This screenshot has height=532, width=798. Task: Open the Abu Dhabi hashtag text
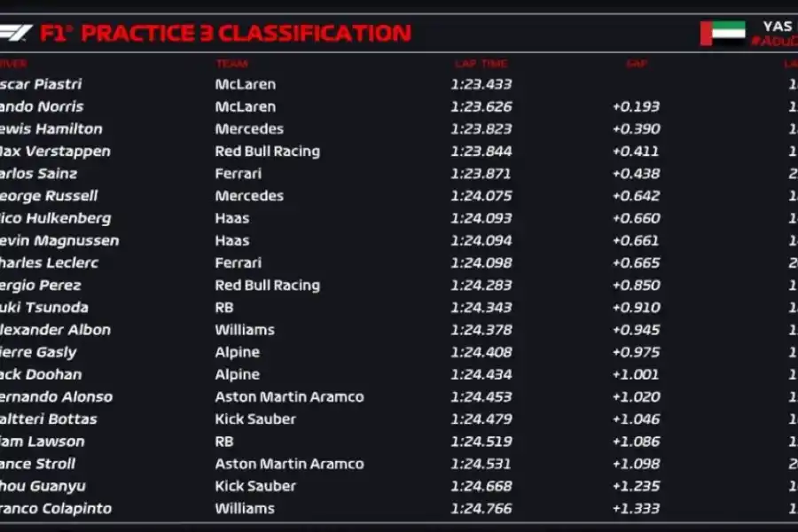tap(774, 42)
